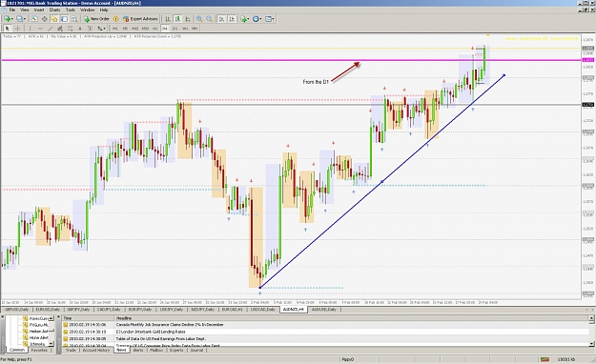Click news list scroll-up arrow

(591, 318)
